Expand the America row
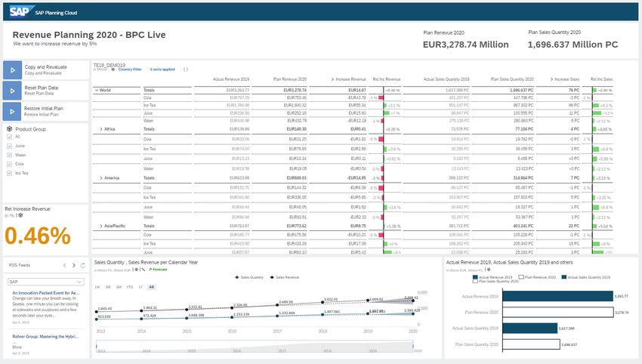The image size is (642, 364). (101, 178)
